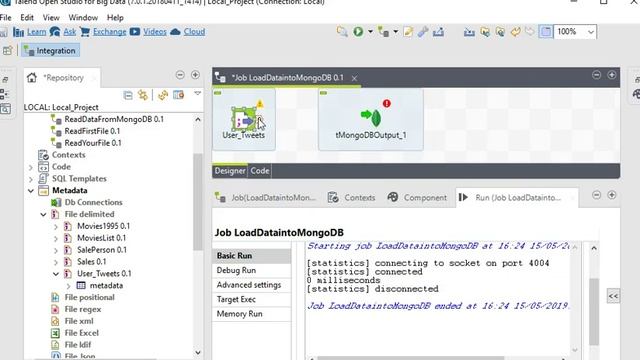Select ReadYourFile 0.1 job
The image size is (640, 360).
(x=93, y=143)
